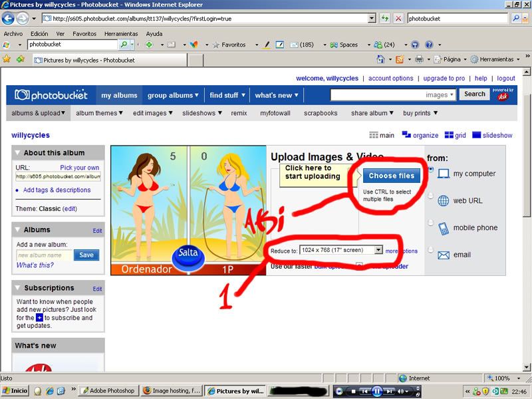
Task: Click the Print icon in the command bar
Action: click(420, 59)
